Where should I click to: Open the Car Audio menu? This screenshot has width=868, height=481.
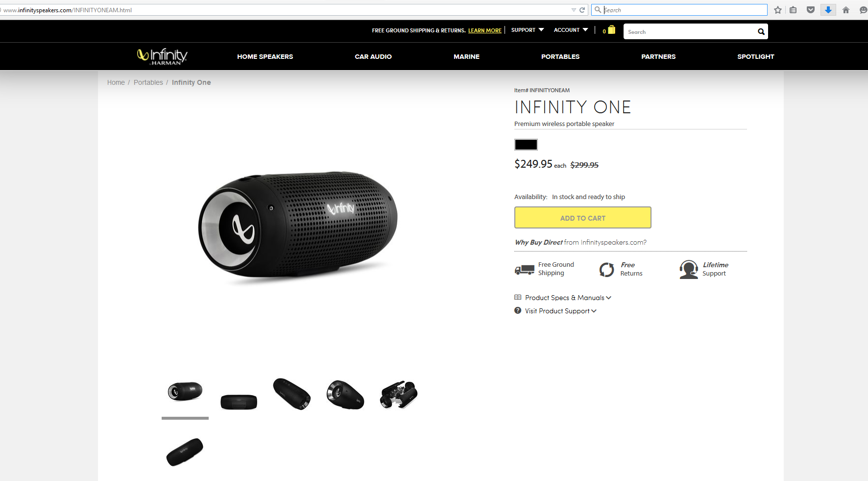coord(373,57)
